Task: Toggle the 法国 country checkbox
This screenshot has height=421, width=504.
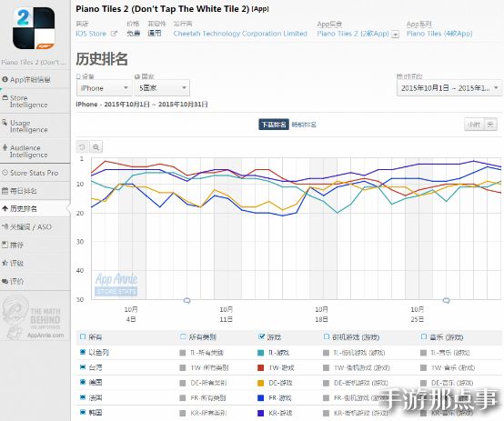Action: (83, 397)
